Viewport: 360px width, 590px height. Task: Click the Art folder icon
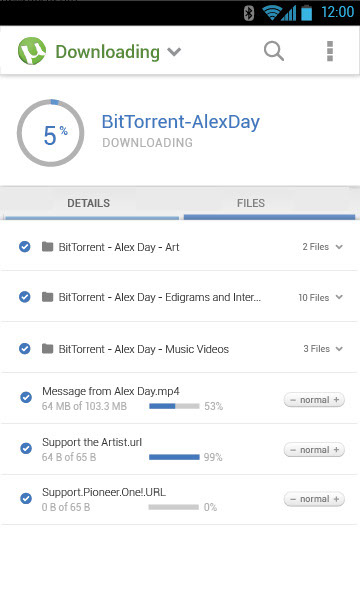tap(47, 247)
